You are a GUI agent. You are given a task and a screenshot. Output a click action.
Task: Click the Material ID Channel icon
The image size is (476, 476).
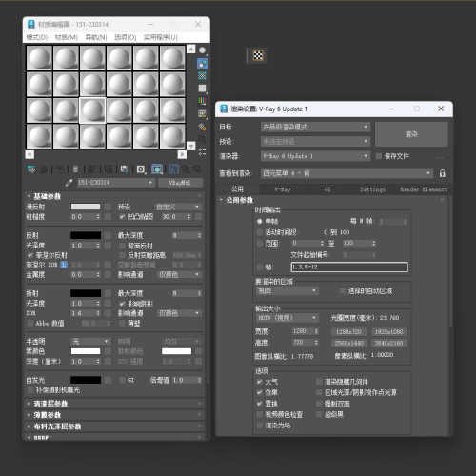pos(141,169)
